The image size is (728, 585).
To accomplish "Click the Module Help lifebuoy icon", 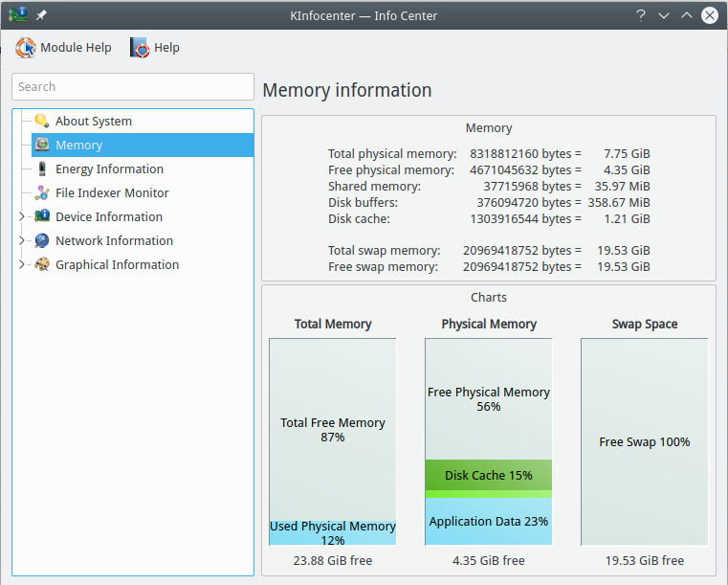I will [x=26, y=48].
